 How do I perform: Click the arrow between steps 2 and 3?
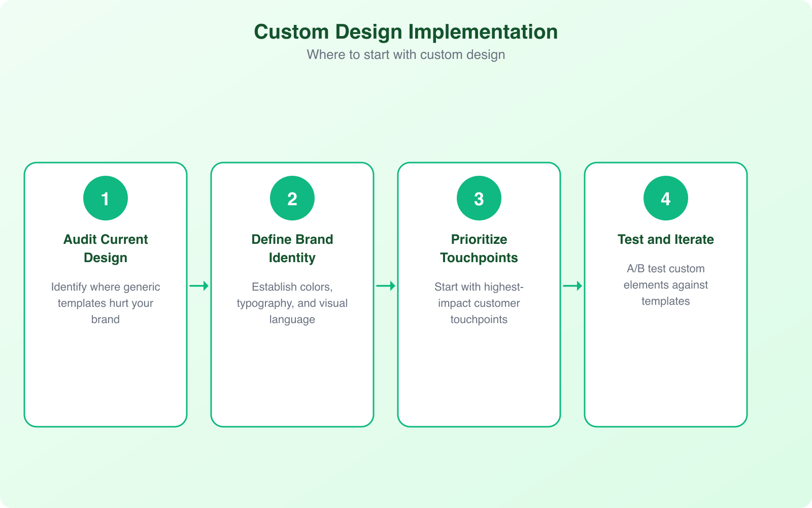coord(385,286)
